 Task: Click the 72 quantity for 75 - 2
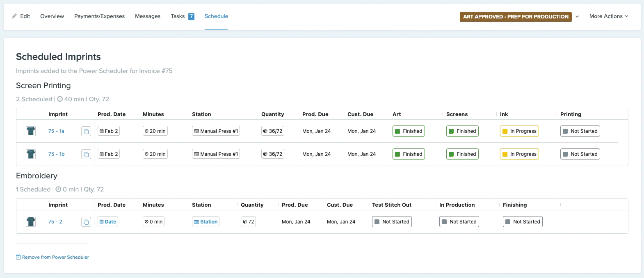[248, 222]
